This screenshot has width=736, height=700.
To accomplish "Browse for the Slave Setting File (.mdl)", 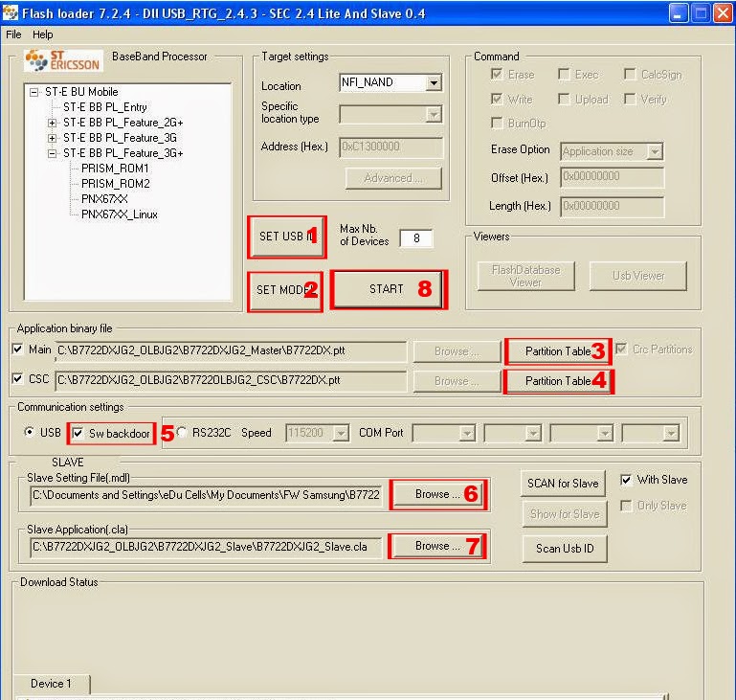I will (x=437, y=494).
